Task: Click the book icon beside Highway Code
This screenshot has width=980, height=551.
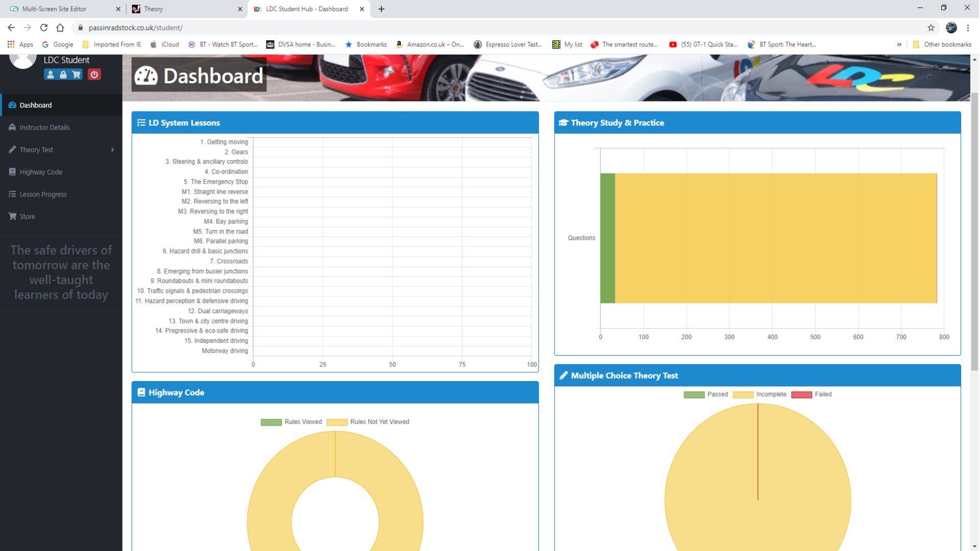Action: click(x=12, y=172)
